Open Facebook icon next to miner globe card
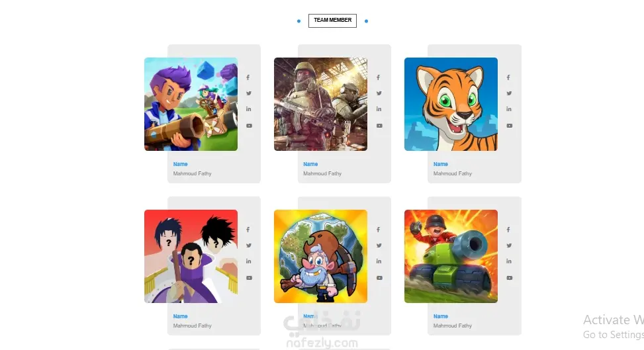644x350 pixels. (x=379, y=230)
